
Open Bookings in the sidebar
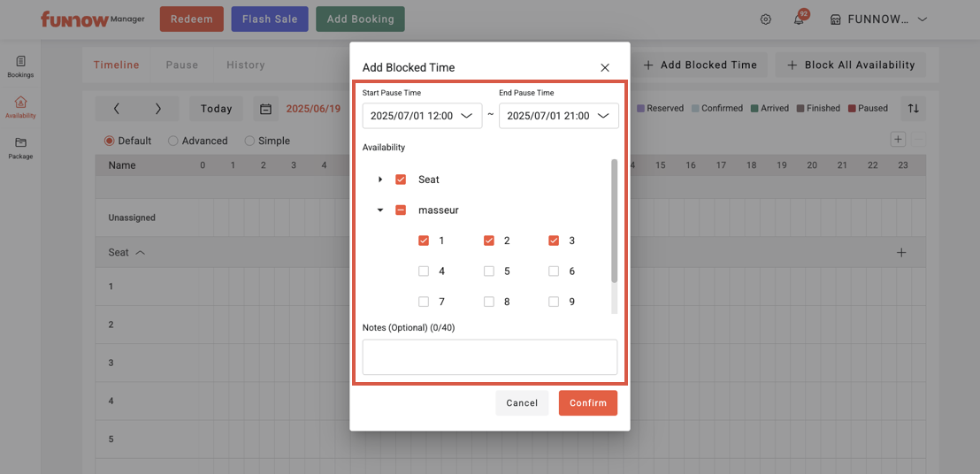[x=20, y=66]
